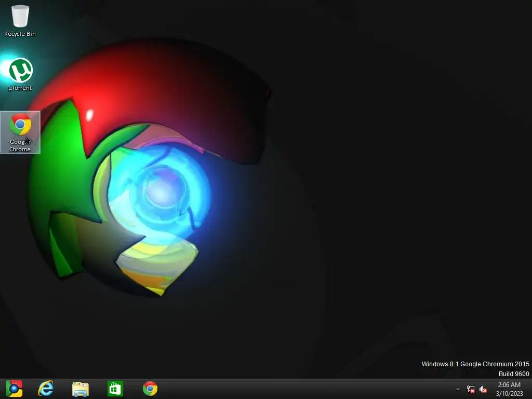This screenshot has height=399, width=532.
Task: Open the clock showing 2:06 AM
Action: 509,385
